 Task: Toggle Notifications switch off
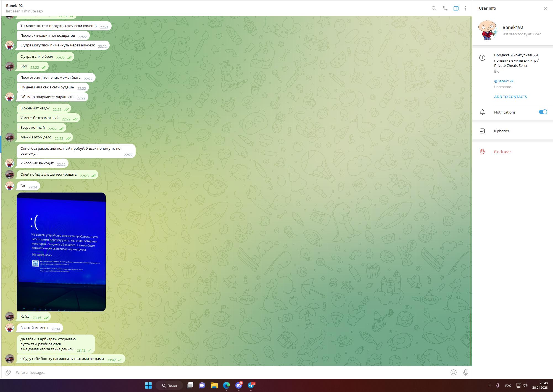543,112
